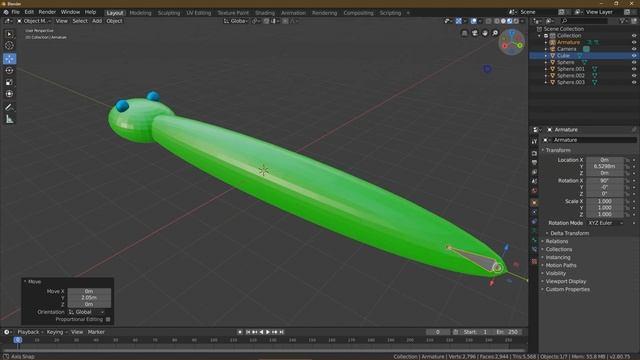Open the viewport Add menu
This screenshot has height=360, width=640.
[97, 21]
